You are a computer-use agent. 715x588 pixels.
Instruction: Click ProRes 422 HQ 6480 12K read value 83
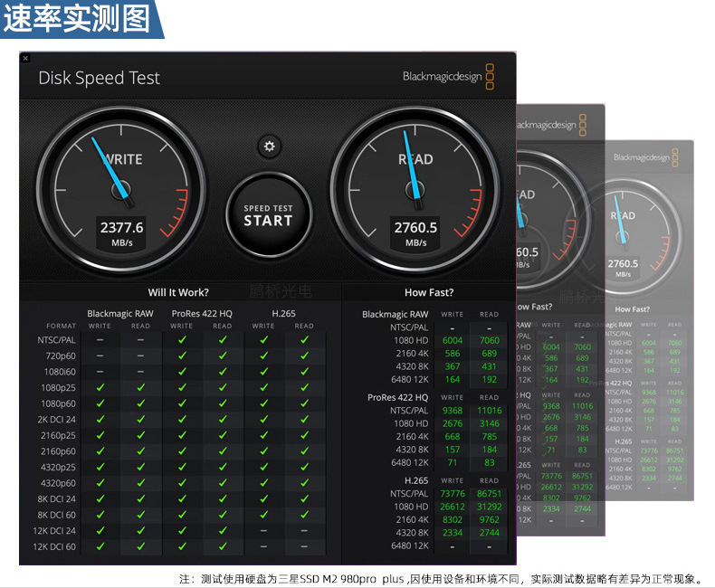(490, 462)
